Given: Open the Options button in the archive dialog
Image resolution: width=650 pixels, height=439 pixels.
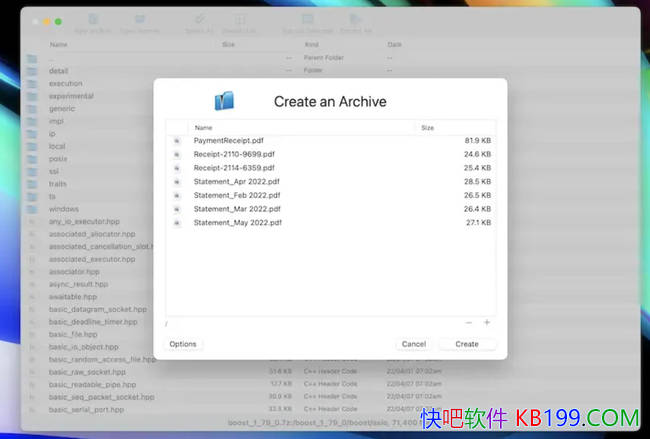Looking at the screenshot, I should coord(183,344).
